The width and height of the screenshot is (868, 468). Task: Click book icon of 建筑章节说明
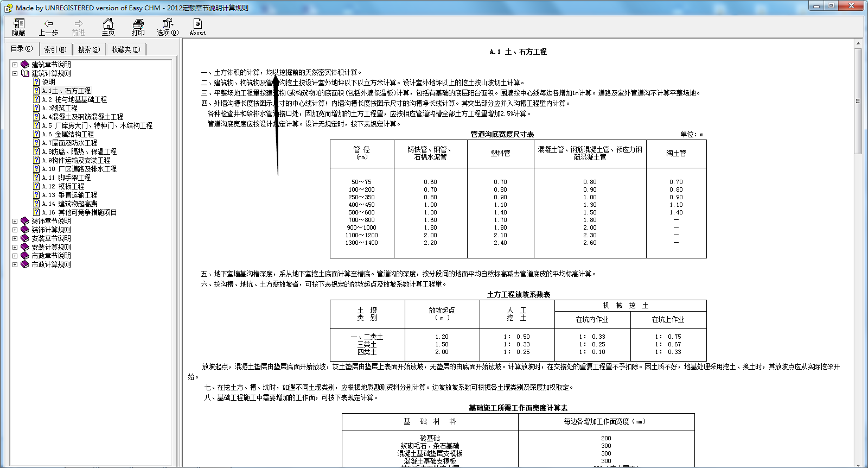(x=25, y=65)
